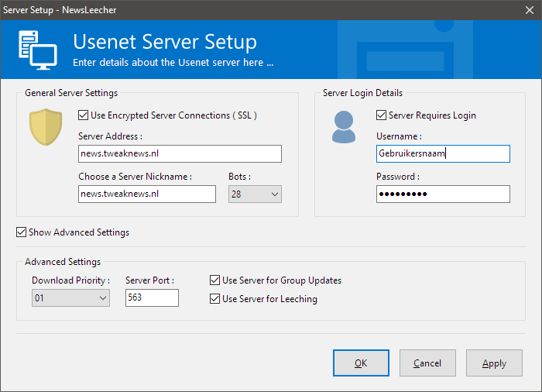The image size is (542, 392).
Task: Open the Download Priority dropdown
Action: click(x=70, y=298)
